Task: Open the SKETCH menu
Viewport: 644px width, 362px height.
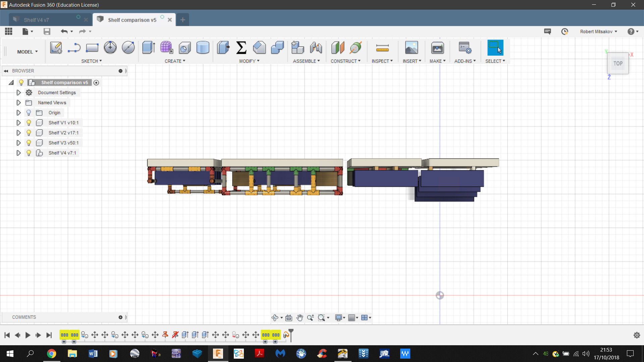Action: 92,61
